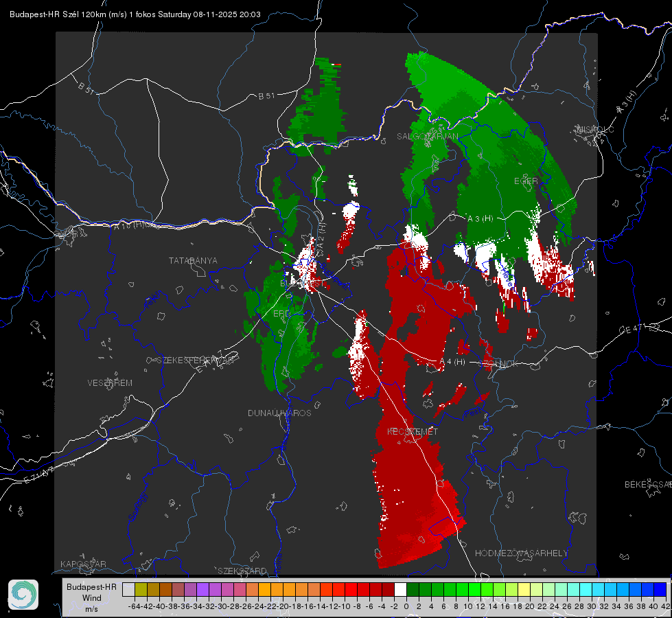Click the MISKOLC city label
Screen dimensions: 672x618
coord(595,129)
